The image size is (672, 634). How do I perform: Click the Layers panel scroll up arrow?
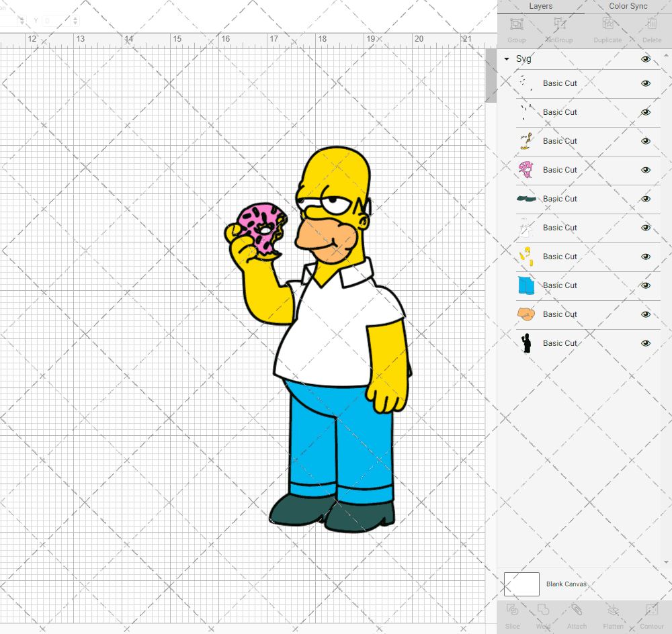coord(665,55)
